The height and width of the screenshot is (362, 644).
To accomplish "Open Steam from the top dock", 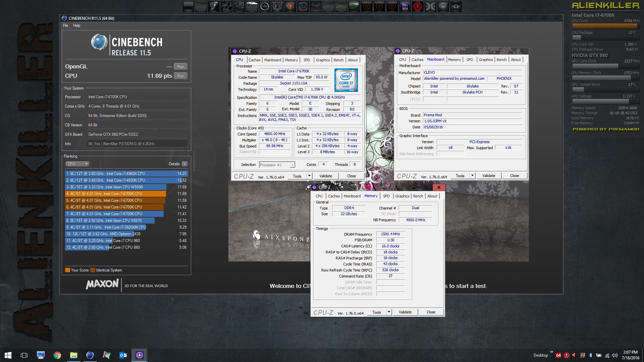I will 316,6.
